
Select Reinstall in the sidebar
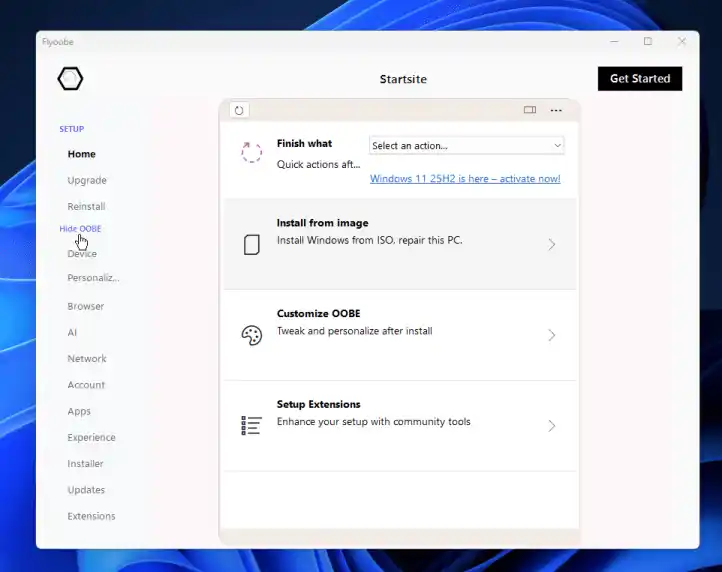[x=86, y=206]
